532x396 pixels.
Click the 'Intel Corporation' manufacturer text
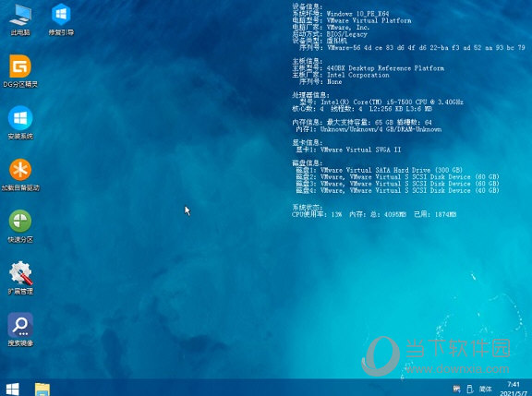[x=358, y=75]
